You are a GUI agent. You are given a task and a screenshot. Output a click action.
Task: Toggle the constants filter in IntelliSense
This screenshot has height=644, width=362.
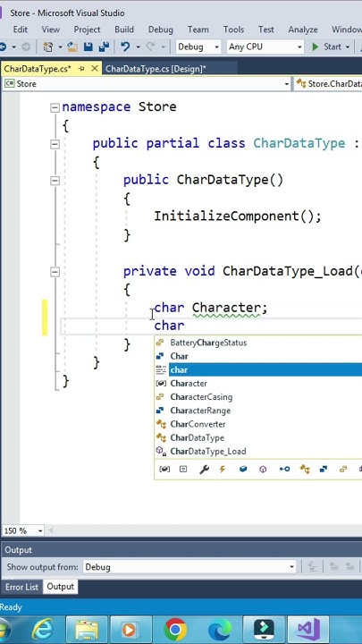click(183, 469)
